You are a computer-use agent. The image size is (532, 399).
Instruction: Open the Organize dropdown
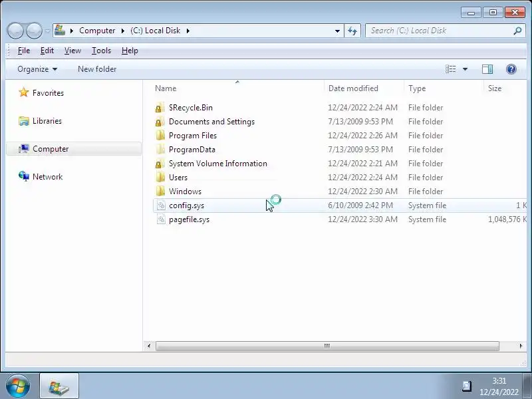click(x=37, y=69)
